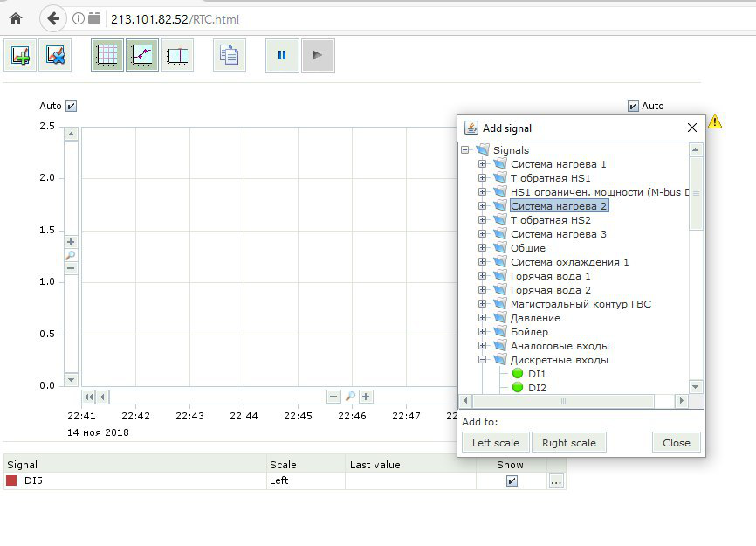Click the tree horizontal scrollbar thumb
This screenshot has height=546, width=756.
pyautogui.click(x=563, y=401)
